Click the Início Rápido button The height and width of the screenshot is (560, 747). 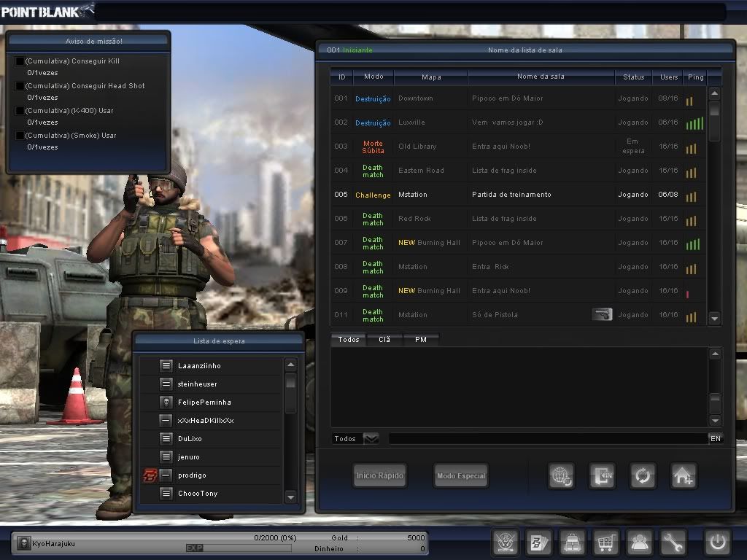(379, 475)
